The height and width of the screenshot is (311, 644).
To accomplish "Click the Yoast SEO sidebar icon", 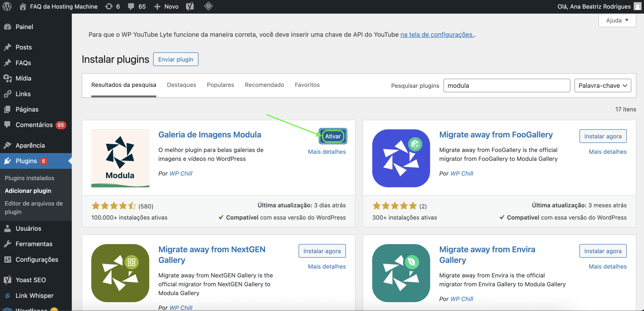I will (x=8, y=280).
